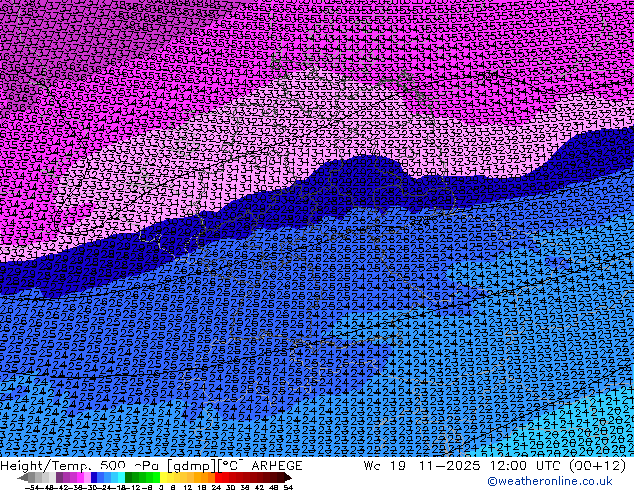Select the bright magenta swatch in the legend
Screen dimensions: 634x490
coord(80,478)
